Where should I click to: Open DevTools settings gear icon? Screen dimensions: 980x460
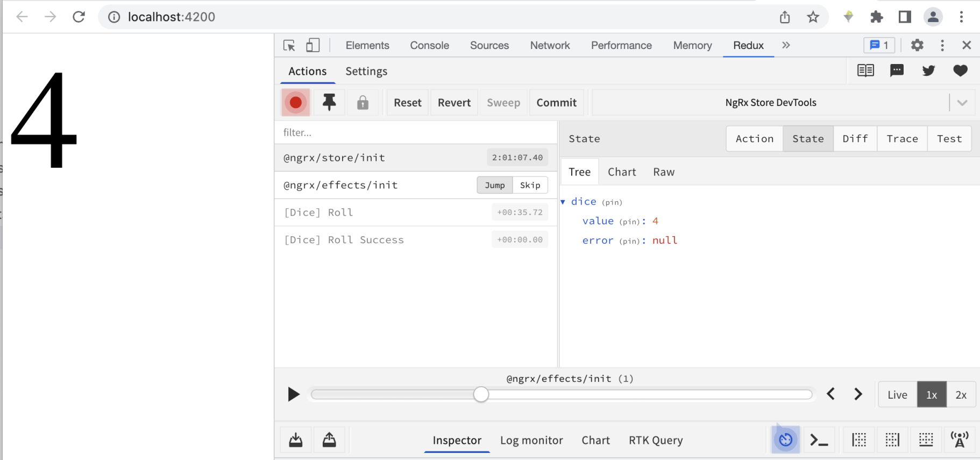(917, 45)
